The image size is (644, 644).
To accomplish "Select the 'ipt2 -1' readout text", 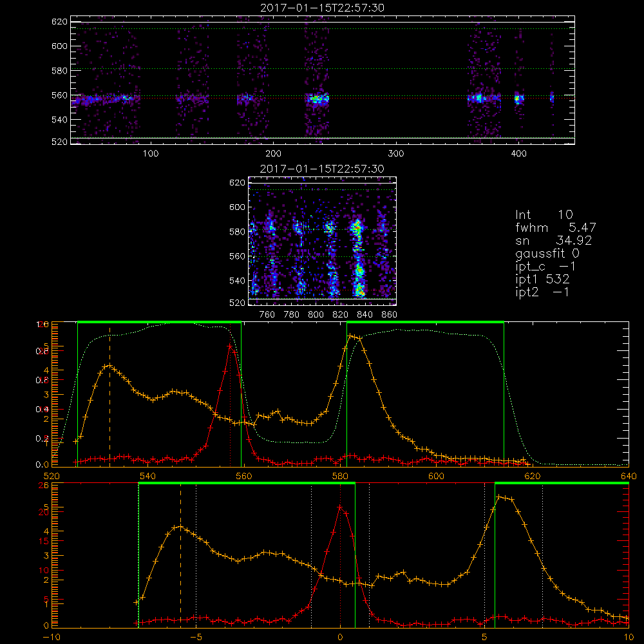I will click(x=542, y=292).
